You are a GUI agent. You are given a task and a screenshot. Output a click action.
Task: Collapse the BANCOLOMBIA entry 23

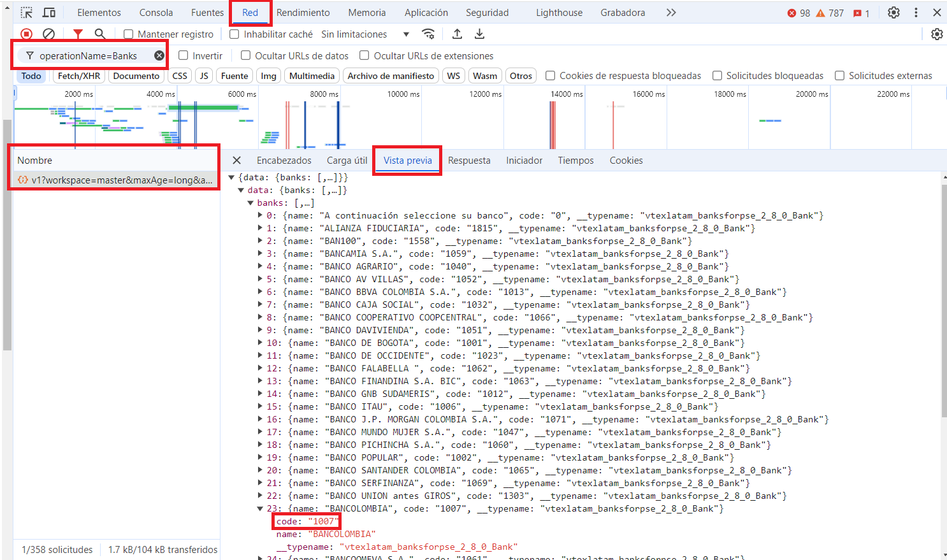point(261,508)
